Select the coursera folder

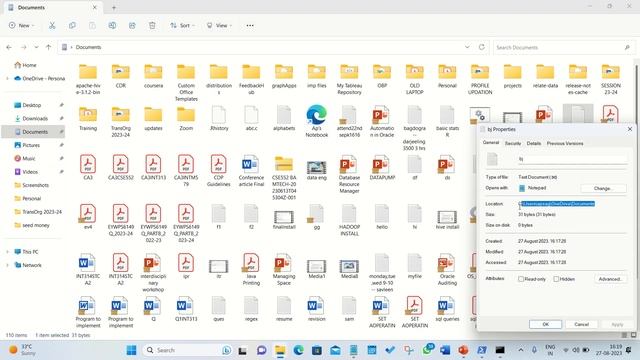tap(153, 76)
